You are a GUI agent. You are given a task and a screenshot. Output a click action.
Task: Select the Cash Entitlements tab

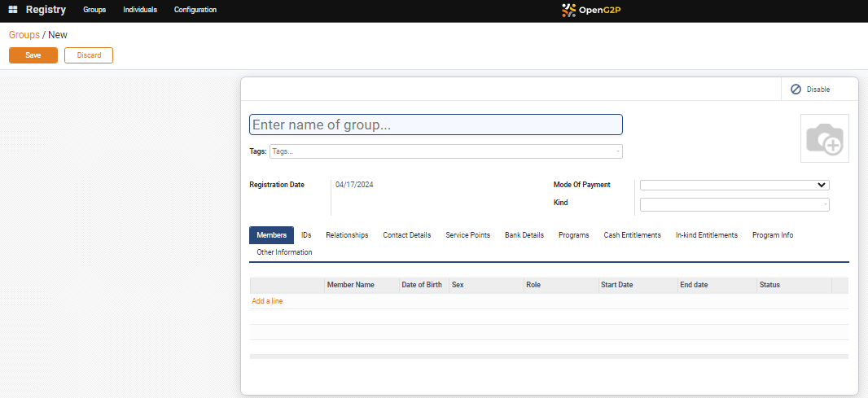[x=632, y=235]
